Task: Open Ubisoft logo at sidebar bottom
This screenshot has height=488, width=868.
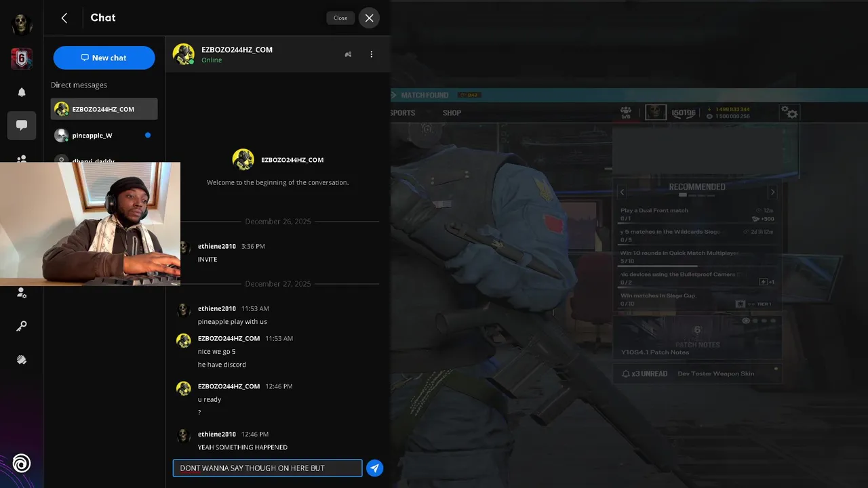Action: point(22,464)
